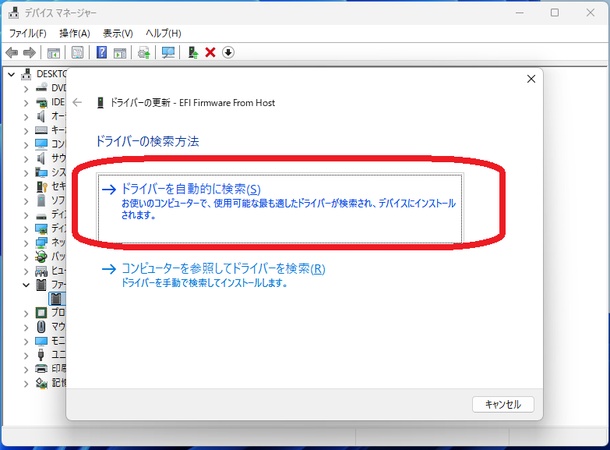
Task: Click the USB (ユニ) controller icon
Action: pos(41,355)
